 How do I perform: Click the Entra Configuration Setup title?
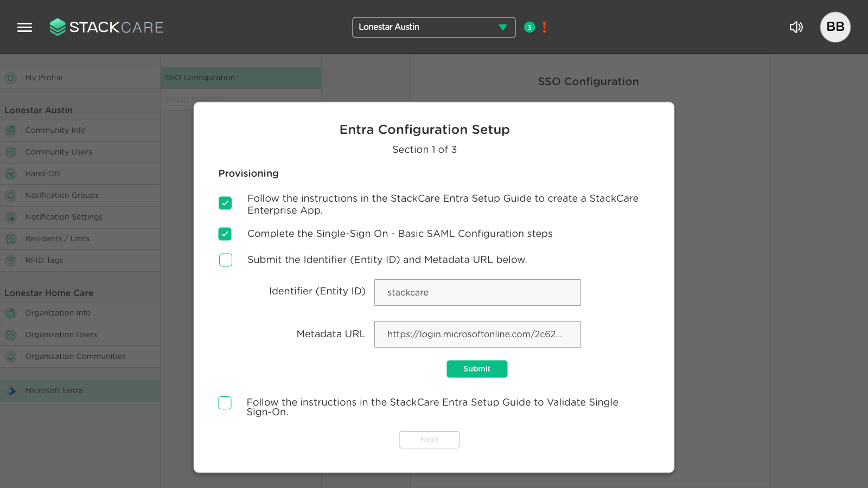click(x=425, y=130)
